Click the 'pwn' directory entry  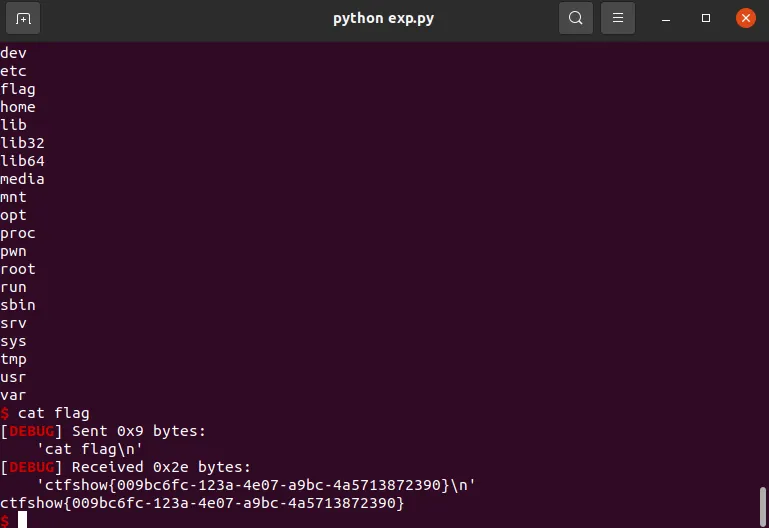[x=13, y=251]
